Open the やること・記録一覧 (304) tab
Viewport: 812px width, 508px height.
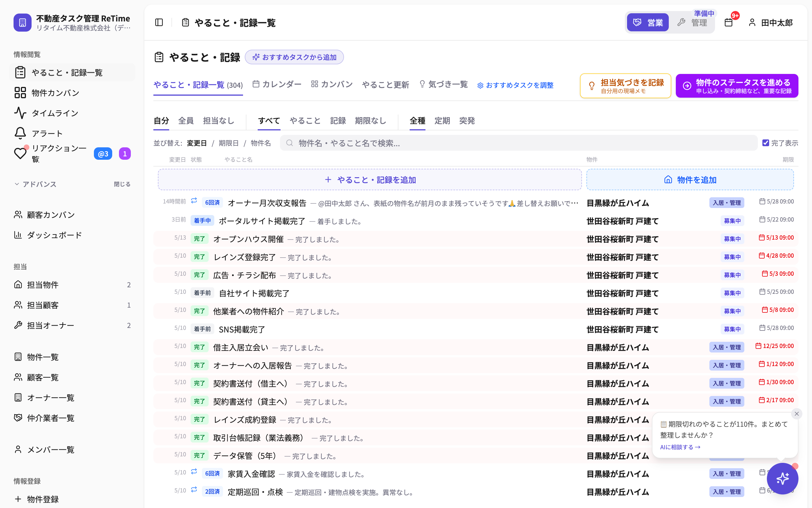198,85
